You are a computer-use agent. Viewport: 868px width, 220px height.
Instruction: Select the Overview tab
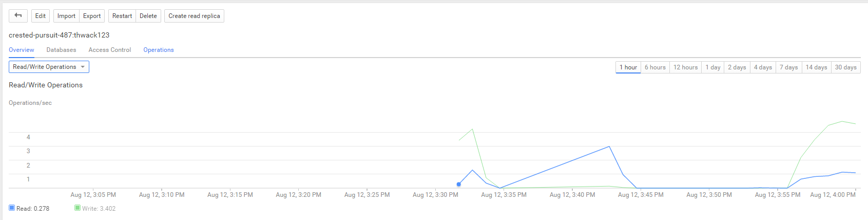[22, 50]
